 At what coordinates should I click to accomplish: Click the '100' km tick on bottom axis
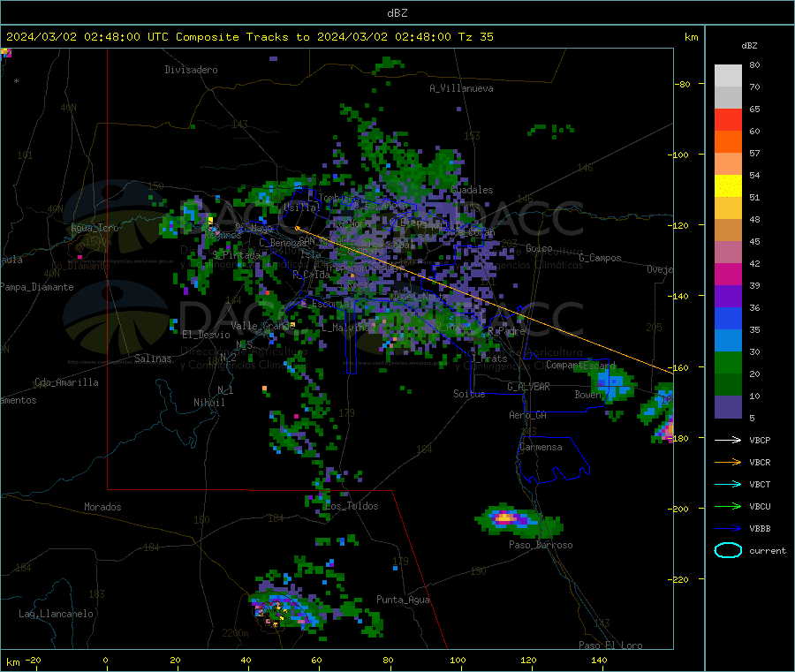point(458,660)
